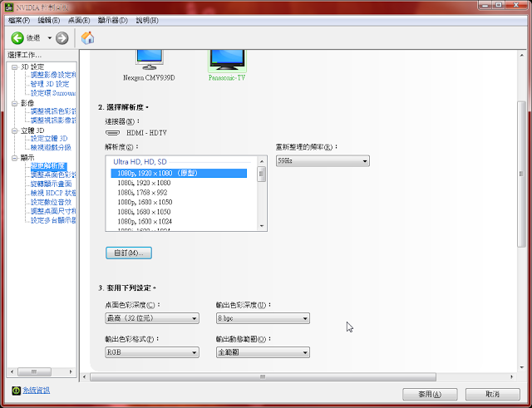Viewport: 532px width, 408px height.
Task: Select 變更解析度 tree item
Action: 48,166
